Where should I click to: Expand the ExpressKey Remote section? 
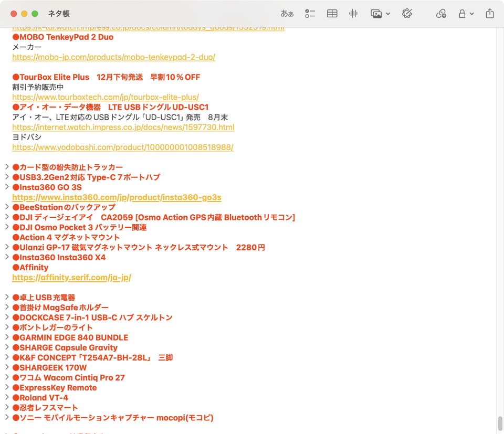[x=7, y=387]
